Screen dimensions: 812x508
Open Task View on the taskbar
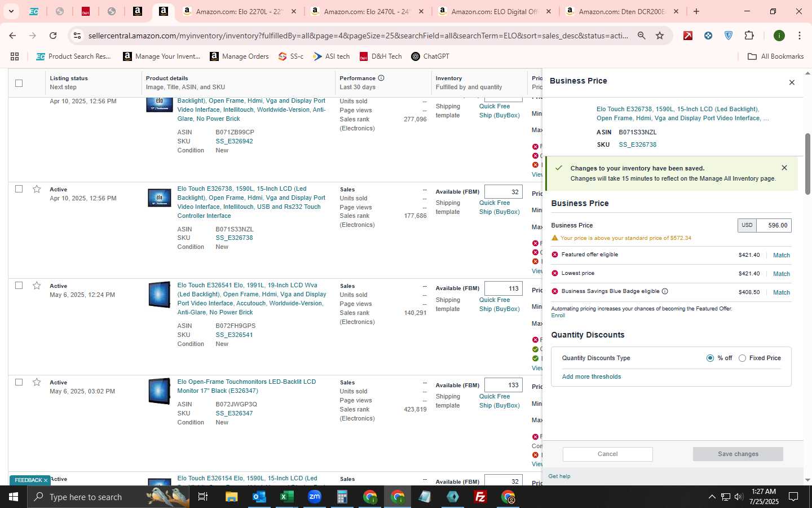pyautogui.click(x=203, y=497)
